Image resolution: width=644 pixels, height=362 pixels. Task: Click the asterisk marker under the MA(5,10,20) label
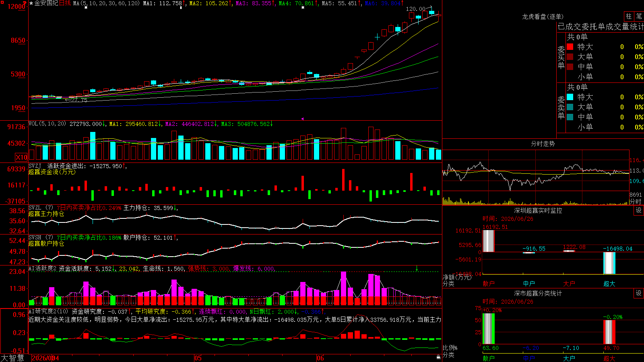tap(86, 8)
